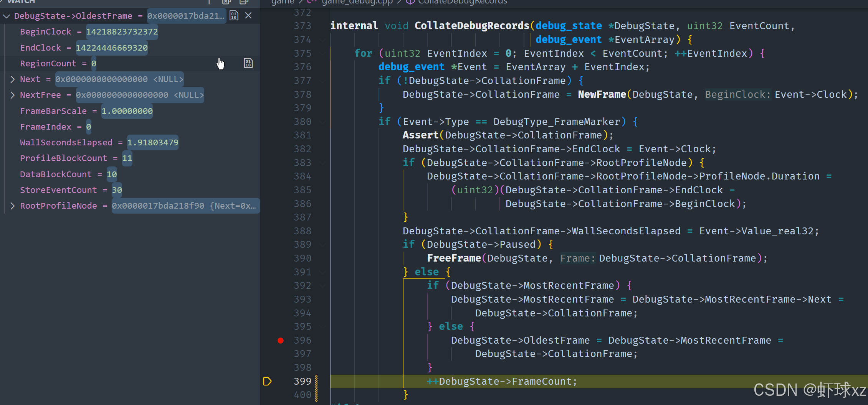
Task: Fold the FrameMarker if block at line 380
Action: (x=323, y=122)
